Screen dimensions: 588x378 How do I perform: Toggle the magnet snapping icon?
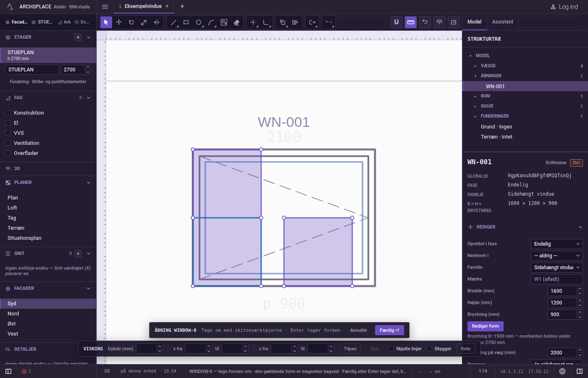[396, 22]
